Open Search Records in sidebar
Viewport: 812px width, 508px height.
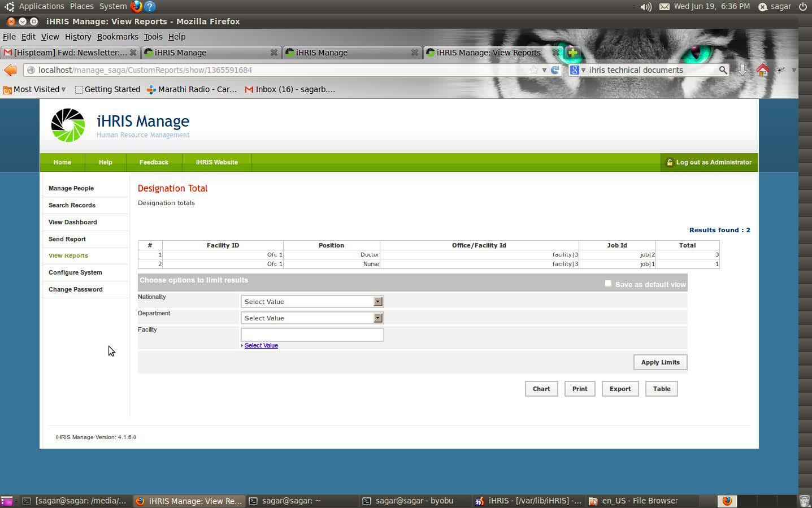coord(72,205)
